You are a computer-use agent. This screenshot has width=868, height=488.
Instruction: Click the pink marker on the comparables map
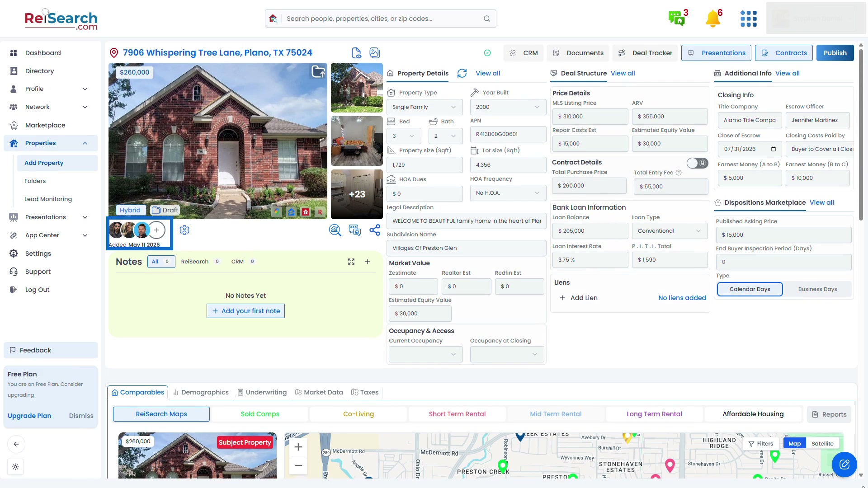point(670,465)
